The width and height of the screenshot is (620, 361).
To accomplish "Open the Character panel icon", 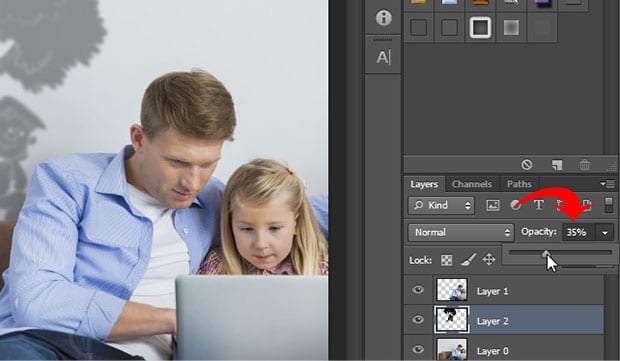I will (x=383, y=58).
